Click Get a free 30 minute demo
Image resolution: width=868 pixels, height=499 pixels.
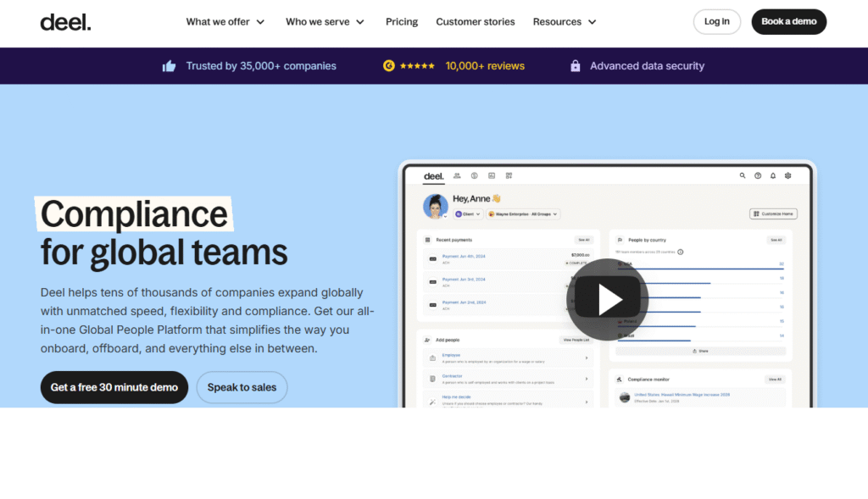pos(114,387)
